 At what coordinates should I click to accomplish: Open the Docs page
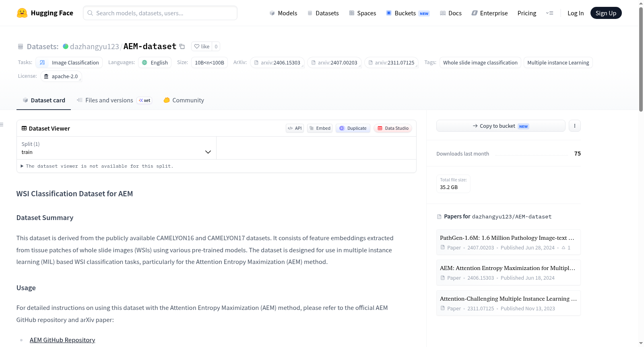click(x=451, y=13)
